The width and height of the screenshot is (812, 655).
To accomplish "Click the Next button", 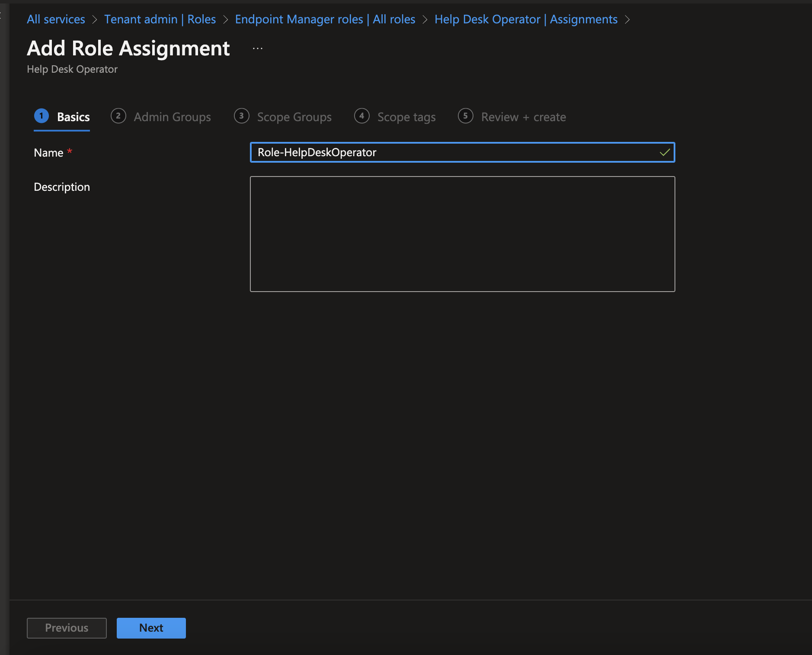I will coord(151,628).
